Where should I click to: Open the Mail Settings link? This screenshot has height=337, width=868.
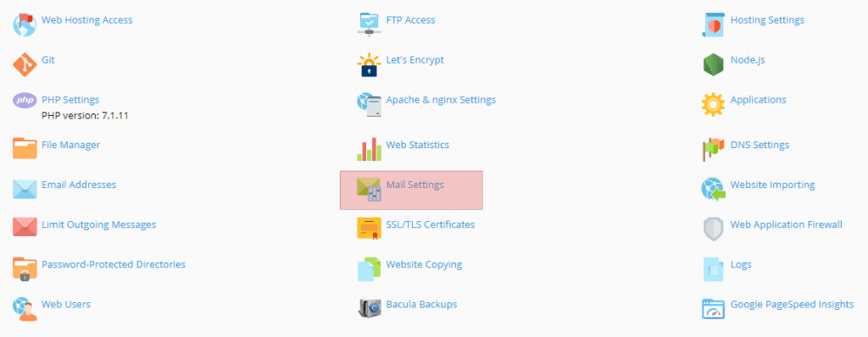415,185
